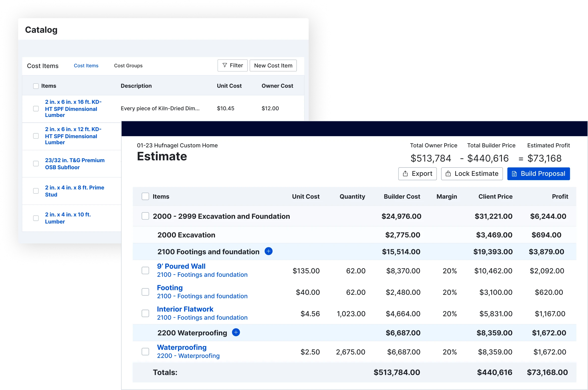This screenshot has height=390, width=588.
Task: Tick the T&G Premium OSB Subfloor checkbox
Action: pyautogui.click(x=36, y=164)
